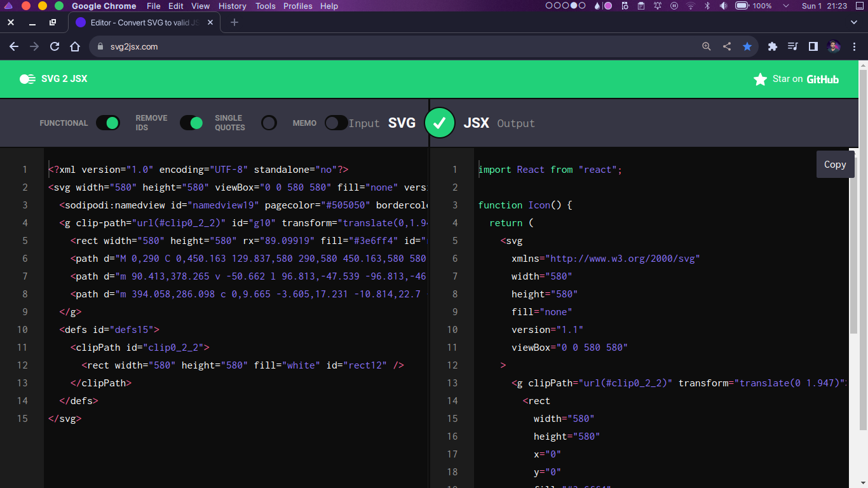Viewport: 868px width, 488px height.
Task: Click the xmlns output line
Action: [x=606, y=259]
